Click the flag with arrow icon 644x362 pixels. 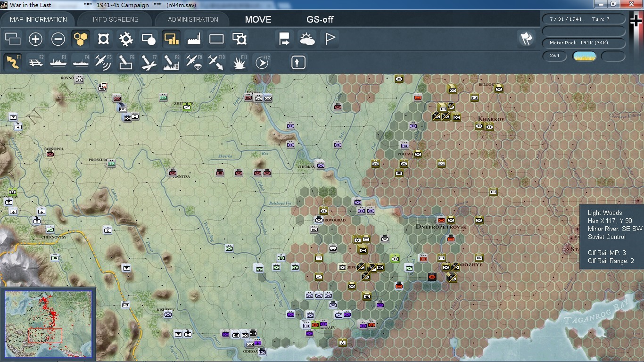284,39
